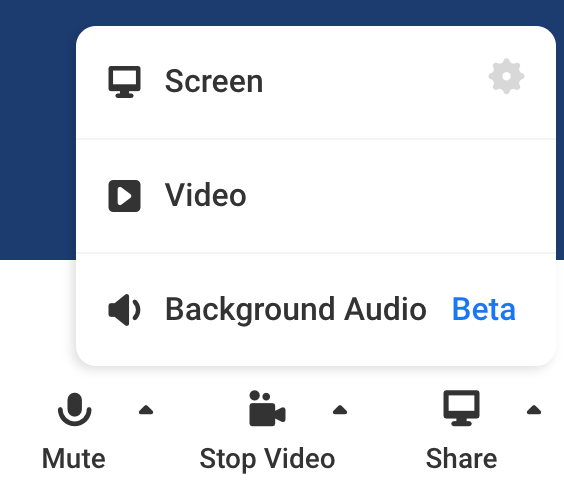This screenshot has height=494, width=564.
Task: Click the monitor icon beside Screen
Action: pos(124,82)
